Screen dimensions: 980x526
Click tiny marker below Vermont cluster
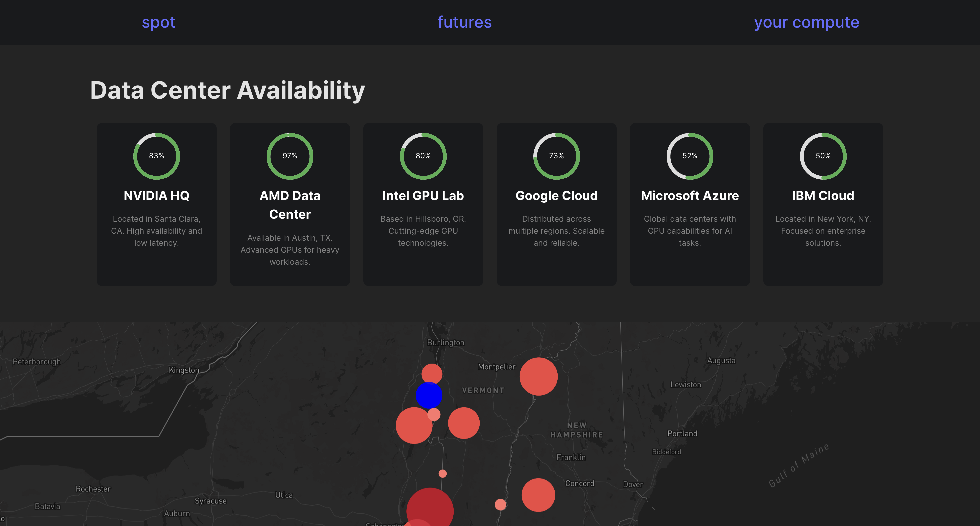coord(442,474)
